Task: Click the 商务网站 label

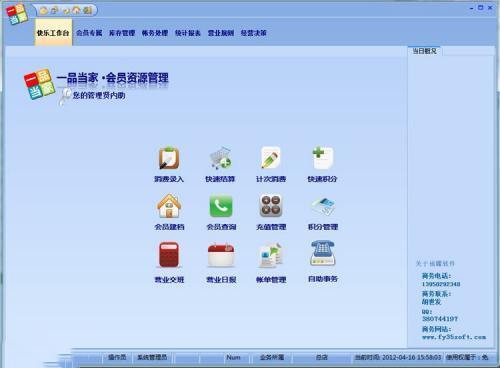Action: coord(436,329)
